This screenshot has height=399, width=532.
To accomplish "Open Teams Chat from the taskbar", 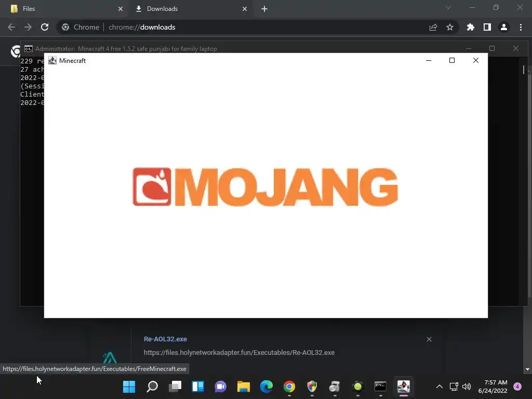I will pos(220,387).
